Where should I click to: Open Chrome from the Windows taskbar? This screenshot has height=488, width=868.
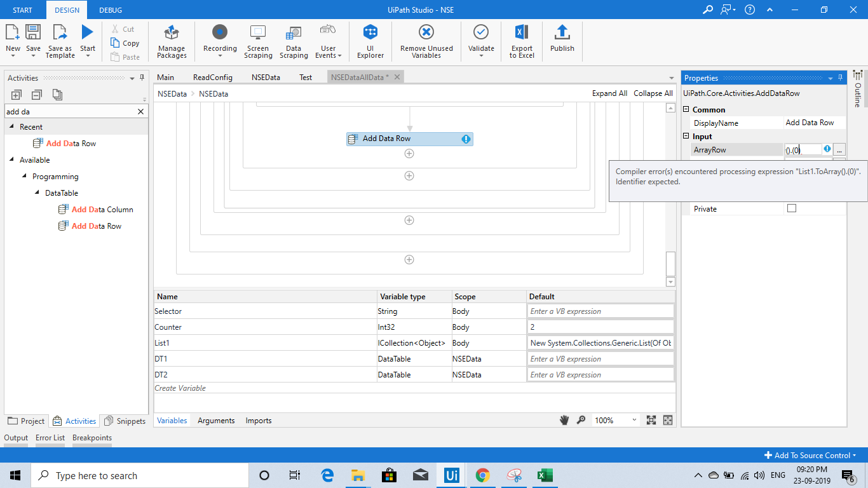(482, 475)
